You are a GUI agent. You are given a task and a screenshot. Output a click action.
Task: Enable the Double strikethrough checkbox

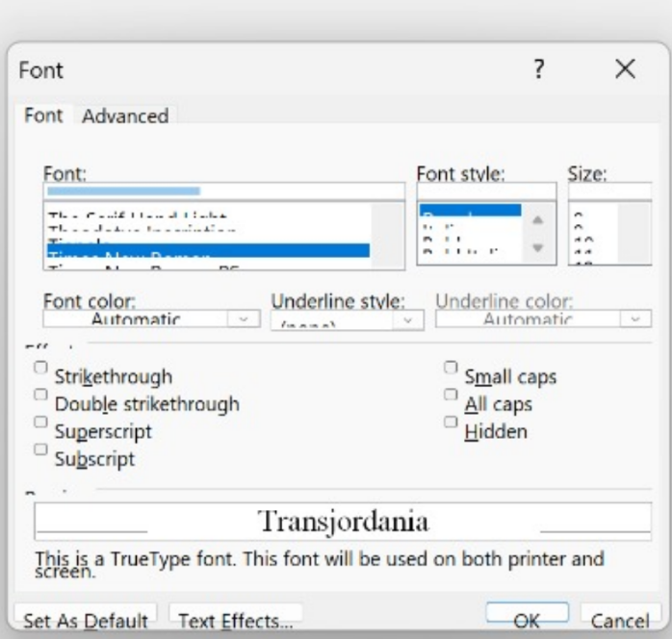pos(40,395)
